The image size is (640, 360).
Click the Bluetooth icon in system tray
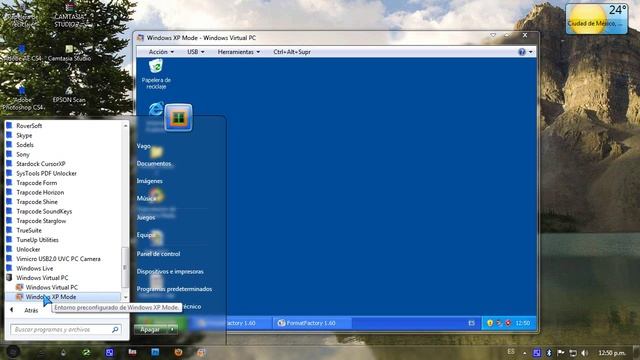coord(549,353)
